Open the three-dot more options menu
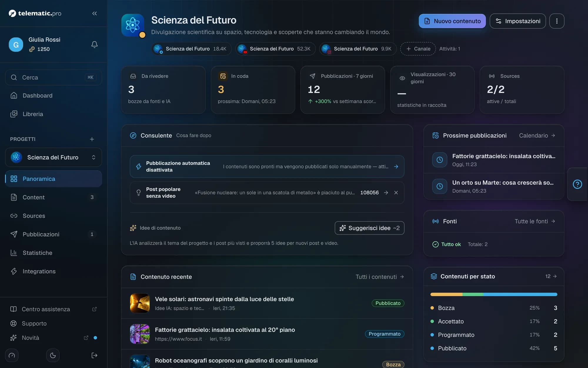The image size is (588, 368). tap(557, 21)
